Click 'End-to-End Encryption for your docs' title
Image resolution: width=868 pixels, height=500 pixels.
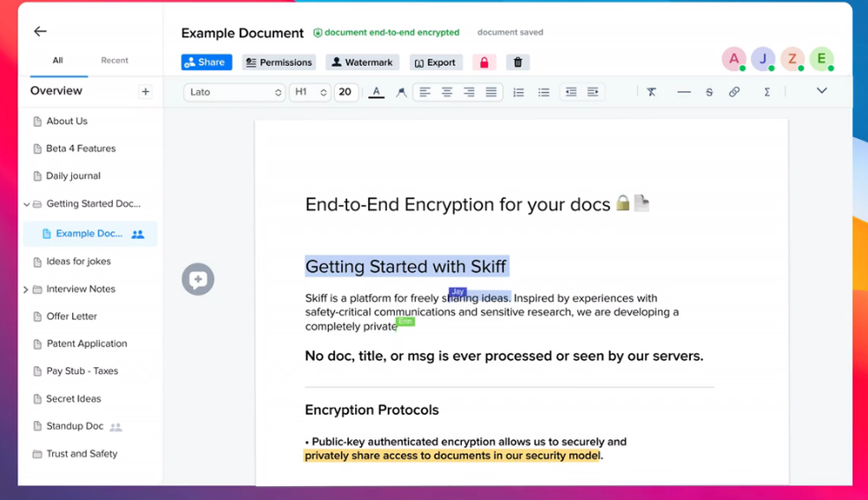click(x=457, y=204)
